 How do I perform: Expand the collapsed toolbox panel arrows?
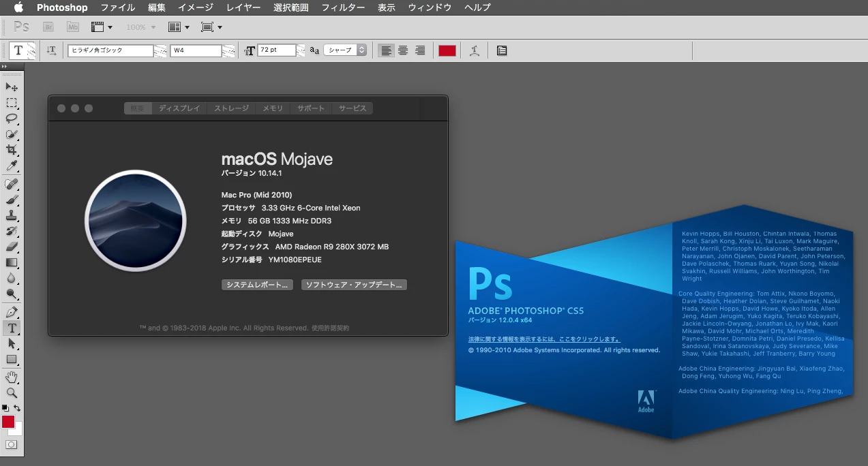pos(4,67)
